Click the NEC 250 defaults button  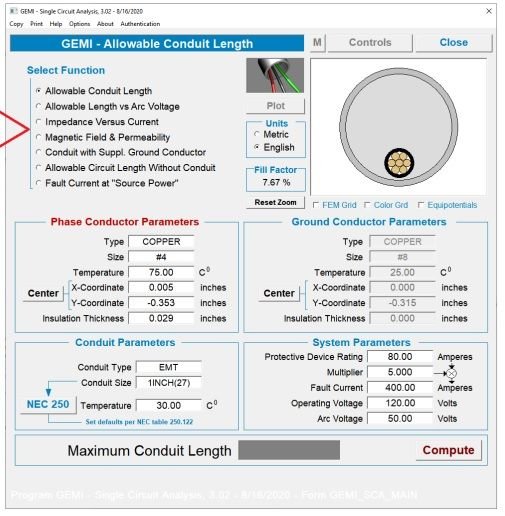48,404
